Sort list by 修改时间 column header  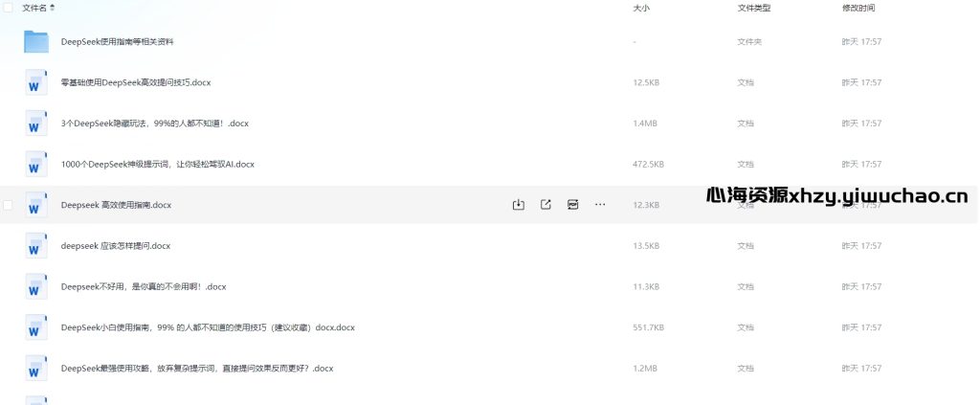click(x=858, y=8)
